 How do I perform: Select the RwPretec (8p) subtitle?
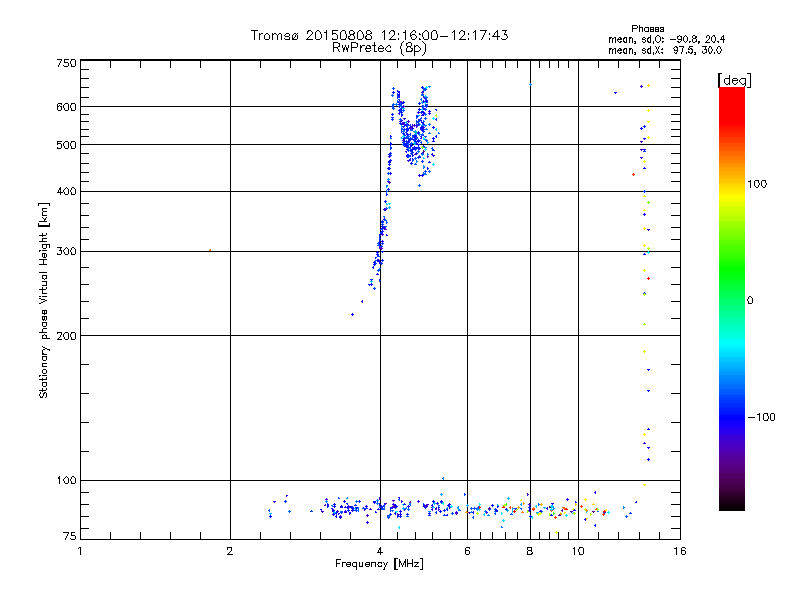379,48
